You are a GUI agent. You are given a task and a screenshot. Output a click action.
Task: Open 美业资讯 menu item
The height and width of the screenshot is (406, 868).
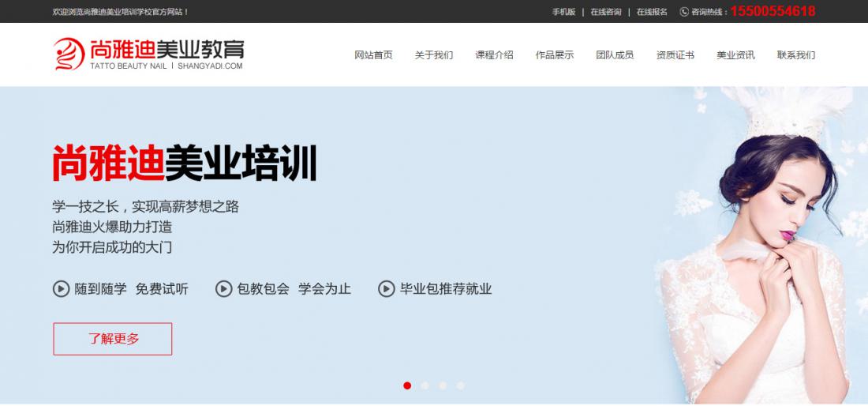[735, 55]
